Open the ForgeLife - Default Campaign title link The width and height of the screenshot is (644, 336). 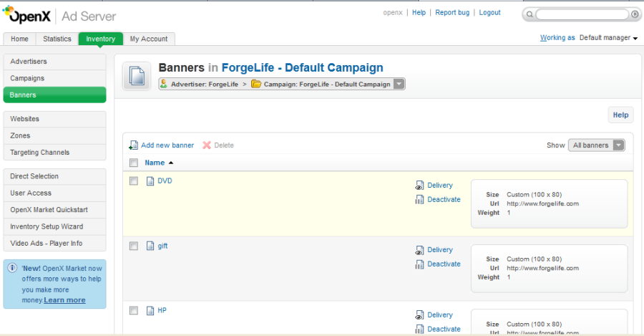pyautogui.click(x=302, y=67)
